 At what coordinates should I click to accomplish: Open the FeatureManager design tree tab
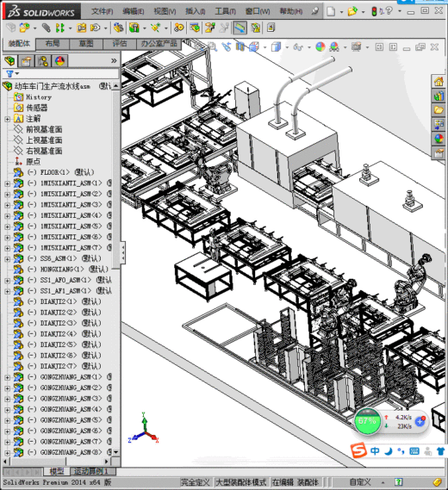click(9, 61)
